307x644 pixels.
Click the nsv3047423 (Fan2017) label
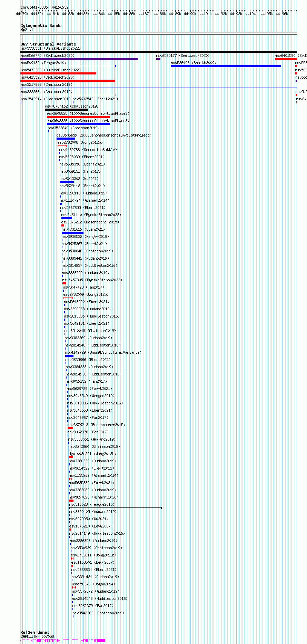[83, 287]
